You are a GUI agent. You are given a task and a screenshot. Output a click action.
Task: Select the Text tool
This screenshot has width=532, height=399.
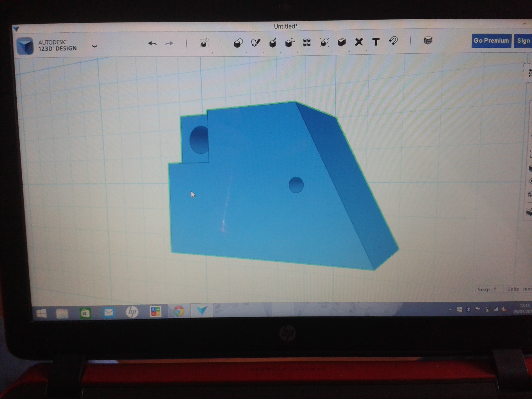(376, 42)
